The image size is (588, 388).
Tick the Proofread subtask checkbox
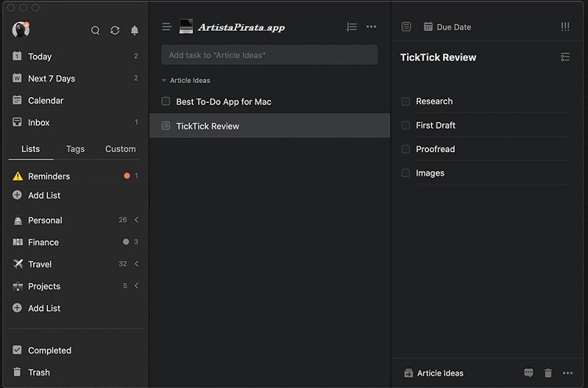(405, 149)
